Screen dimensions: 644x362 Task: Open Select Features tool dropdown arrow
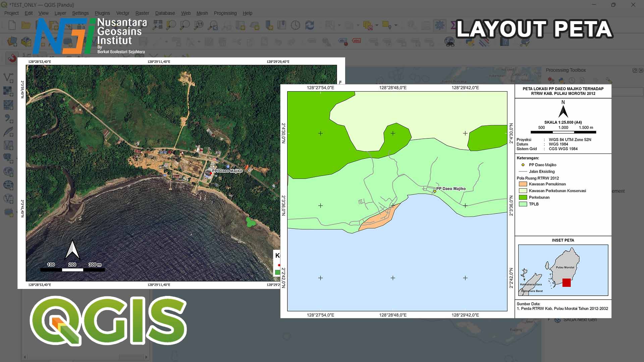[339, 25]
